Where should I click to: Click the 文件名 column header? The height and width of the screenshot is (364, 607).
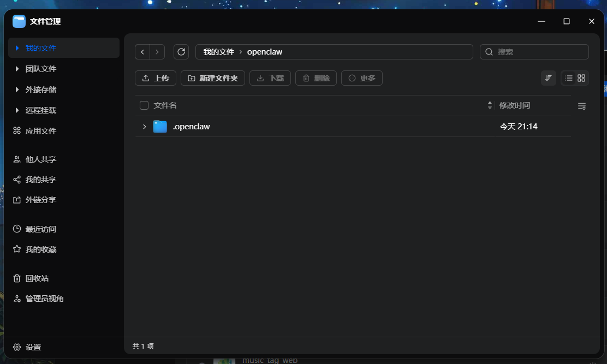click(165, 105)
